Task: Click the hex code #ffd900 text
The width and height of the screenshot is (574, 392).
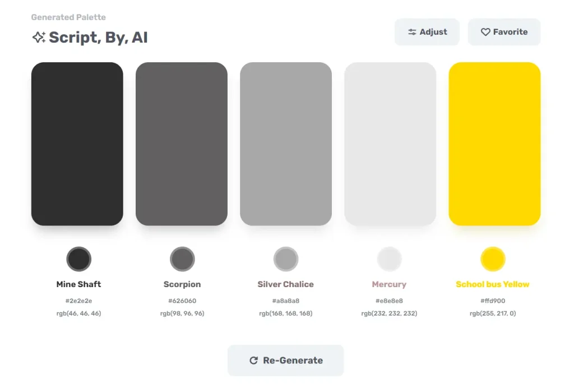Action: (x=493, y=301)
